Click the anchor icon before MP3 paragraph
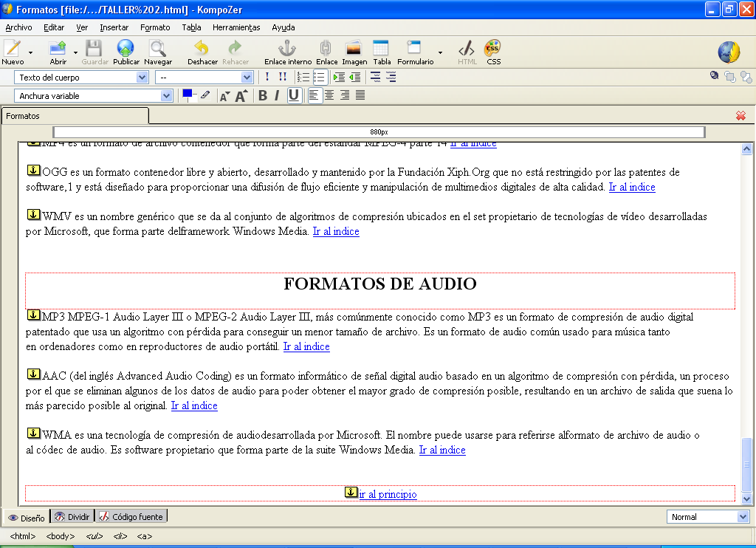756x548 pixels. (x=33, y=315)
